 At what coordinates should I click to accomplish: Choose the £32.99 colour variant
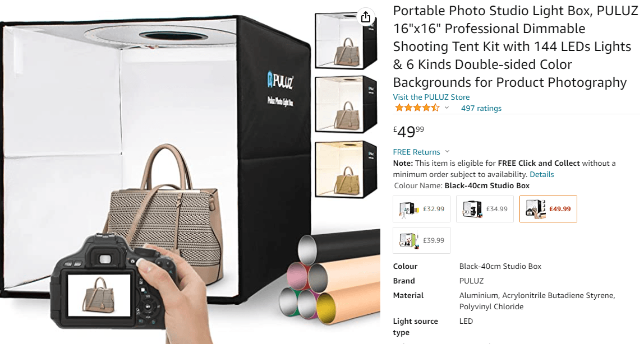point(421,209)
